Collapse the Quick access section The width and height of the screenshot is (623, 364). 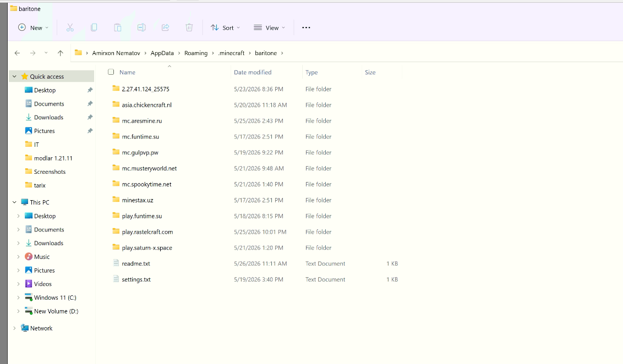(14, 76)
